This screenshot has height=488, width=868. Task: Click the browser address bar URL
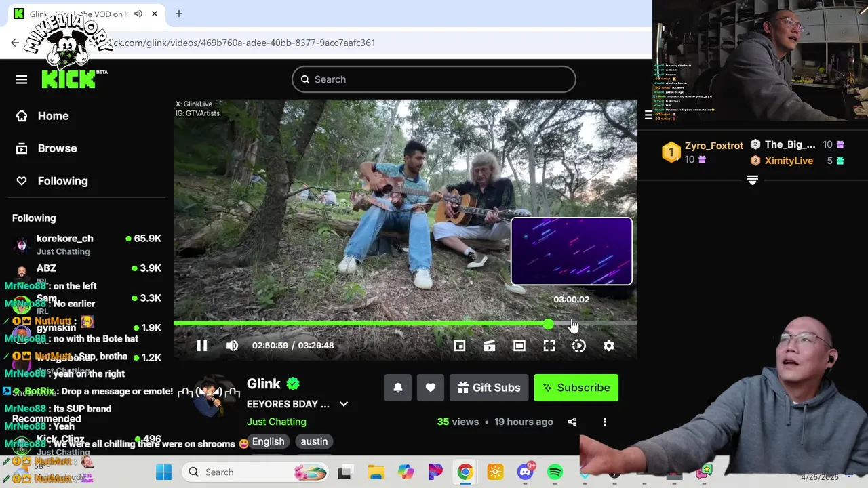(242, 43)
